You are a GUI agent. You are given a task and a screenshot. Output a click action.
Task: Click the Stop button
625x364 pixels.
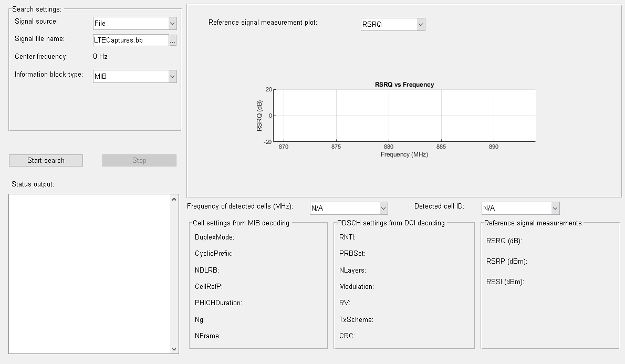pyautogui.click(x=139, y=161)
